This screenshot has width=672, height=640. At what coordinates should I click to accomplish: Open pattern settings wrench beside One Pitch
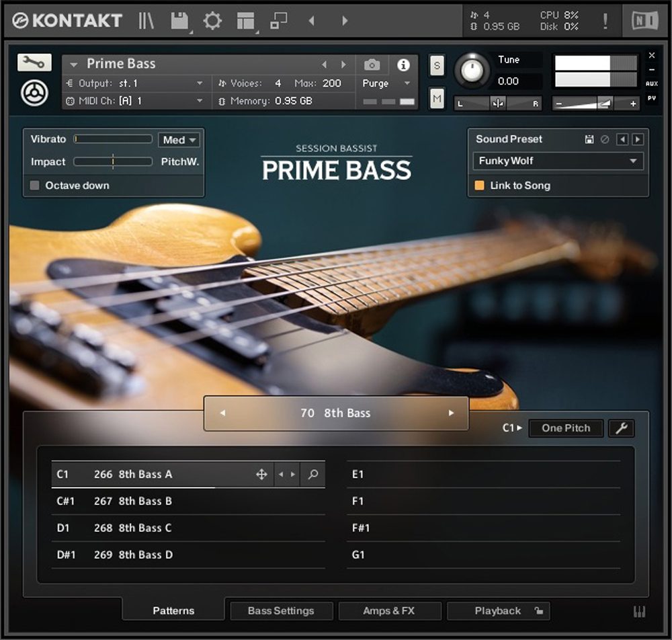pos(621,428)
